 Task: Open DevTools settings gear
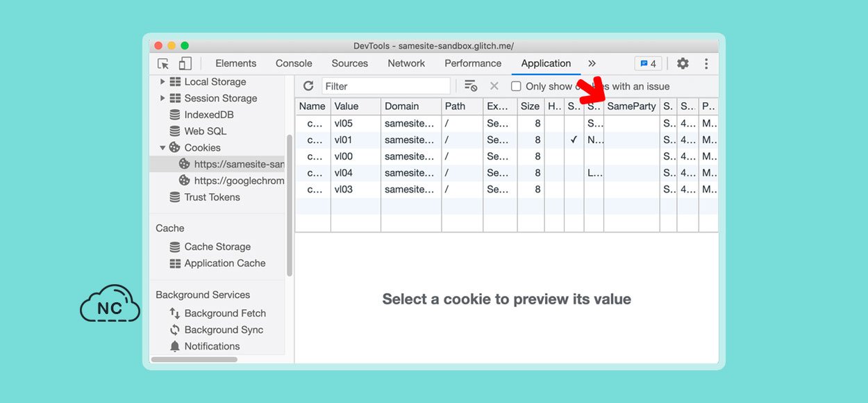click(x=683, y=64)
